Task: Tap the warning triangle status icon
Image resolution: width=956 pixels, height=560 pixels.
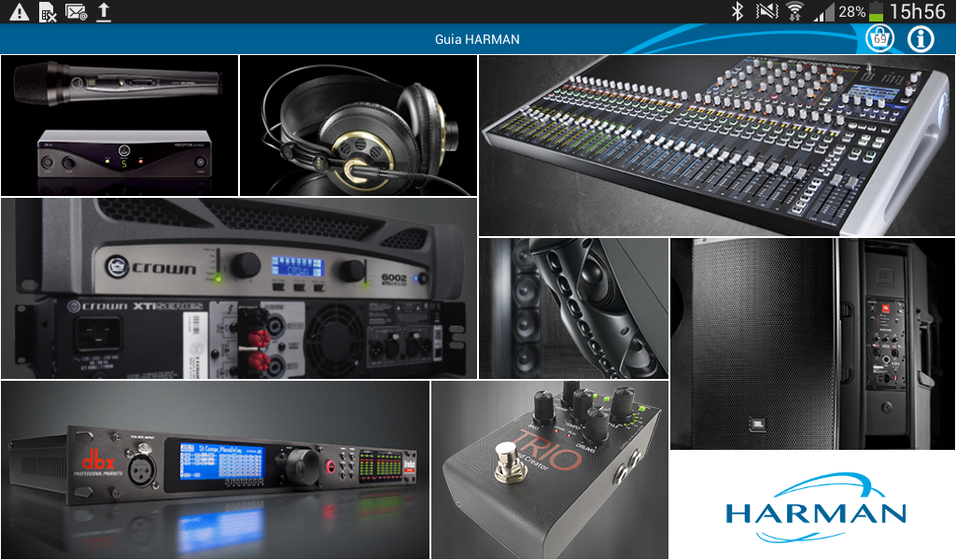Action: tap(19, 11)
